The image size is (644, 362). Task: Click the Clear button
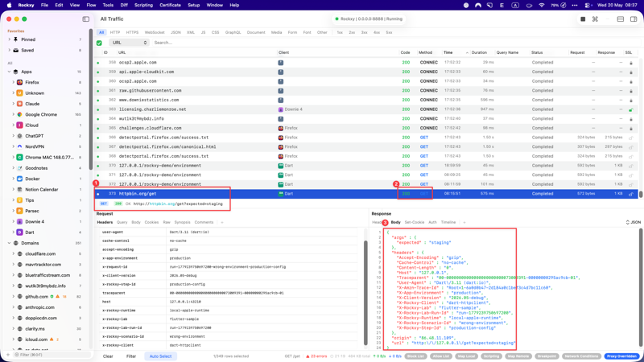coord(108,356)
